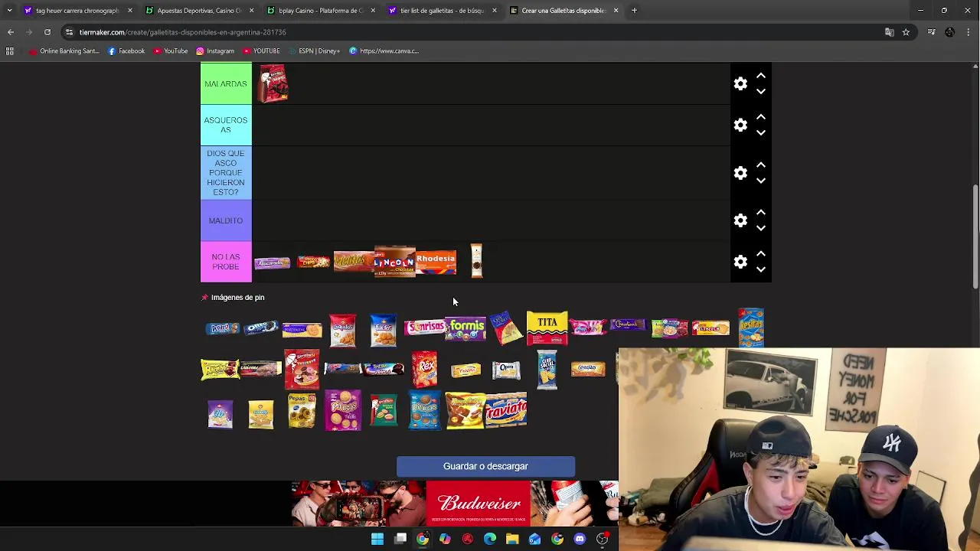Open Microsoft Edge from taskbar
The width and height of the screenshot is (980, 551).
point(490,540)
